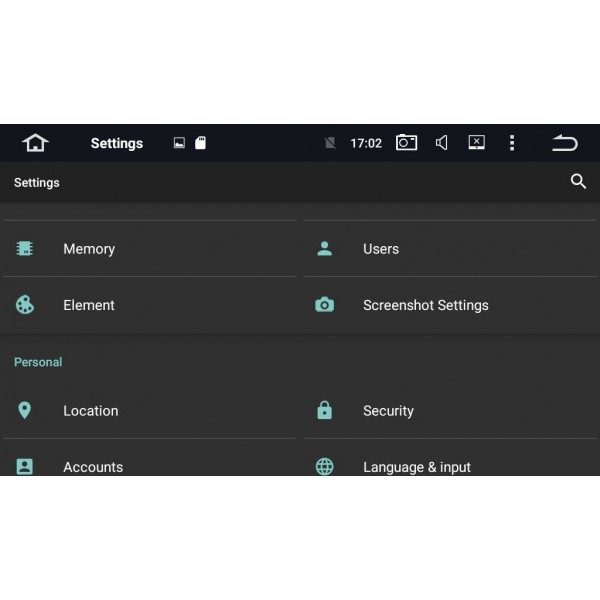Image resolution: width=600 pixels, height=600 pixels.
Task: Click the Security padlock icon
Action: click(324, 410)
